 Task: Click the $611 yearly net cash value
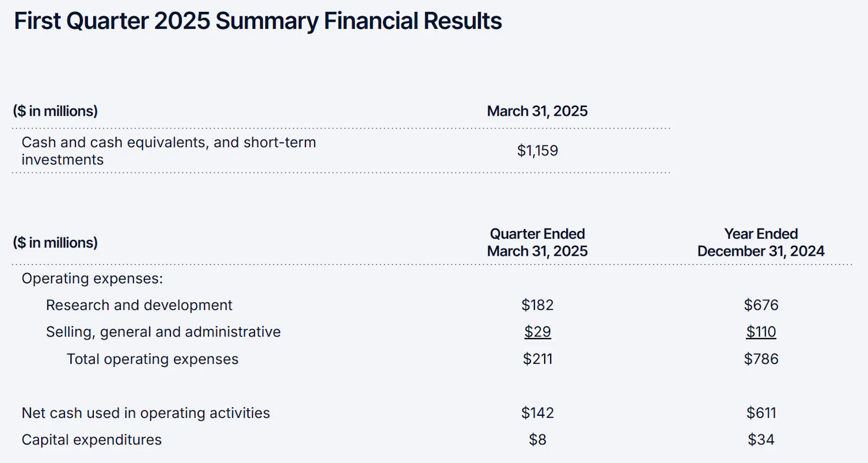pyautogui.click(x=761, y=413)
